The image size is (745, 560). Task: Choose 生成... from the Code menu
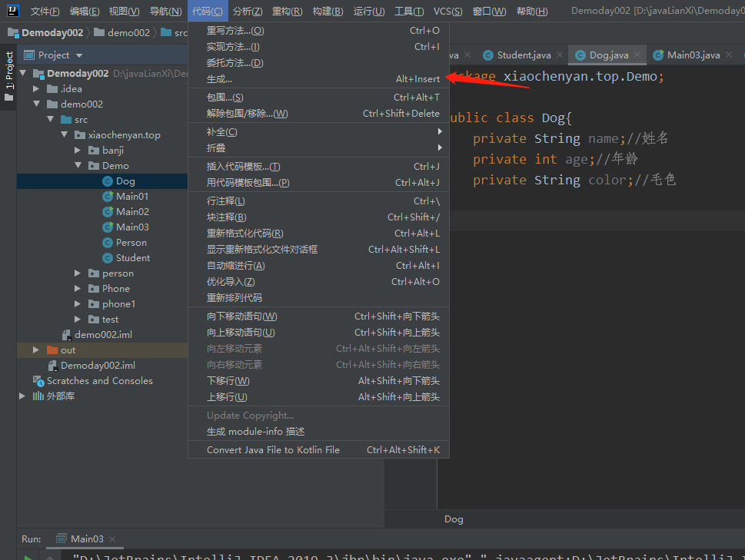pos(219,79)
